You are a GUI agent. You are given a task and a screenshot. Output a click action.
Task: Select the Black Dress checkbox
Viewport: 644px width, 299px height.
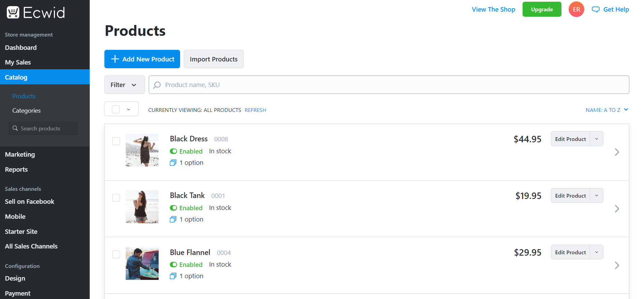point(116,141)
